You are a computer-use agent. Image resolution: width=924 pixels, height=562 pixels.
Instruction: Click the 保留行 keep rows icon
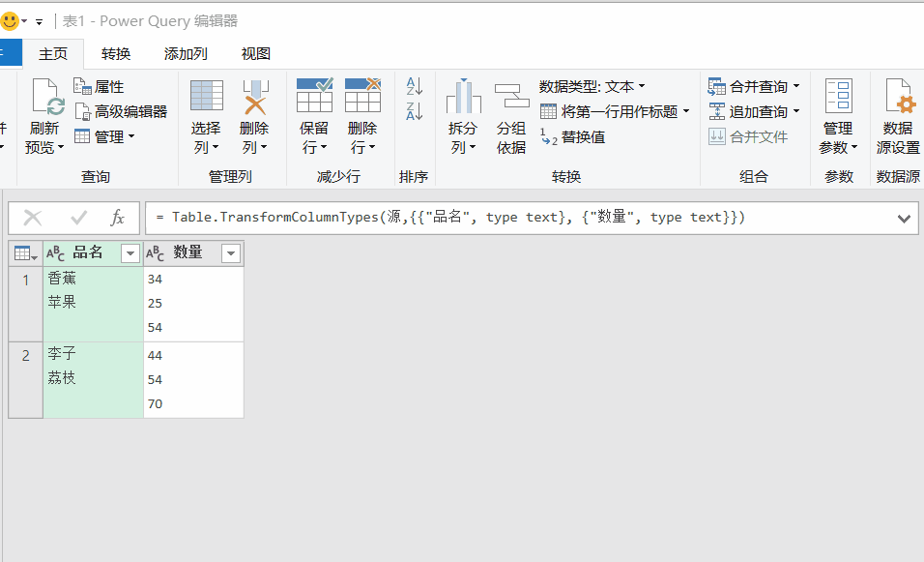coord(315,95)
